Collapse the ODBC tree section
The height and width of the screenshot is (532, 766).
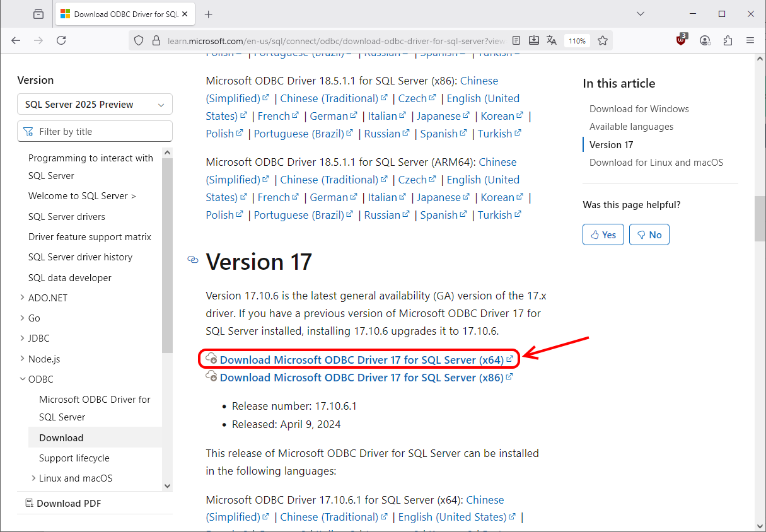pyautogui.click(x=23, y=379)
